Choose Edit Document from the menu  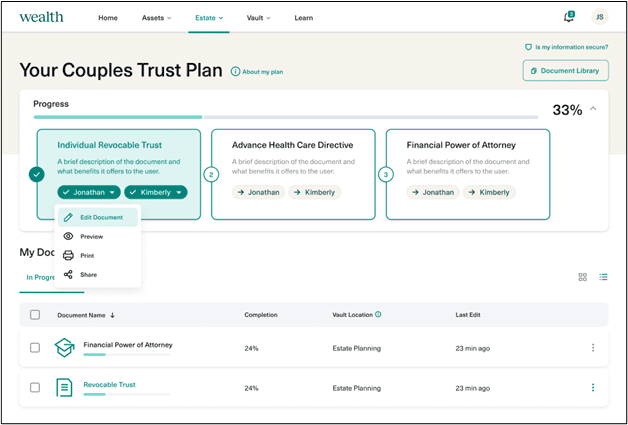100,217
